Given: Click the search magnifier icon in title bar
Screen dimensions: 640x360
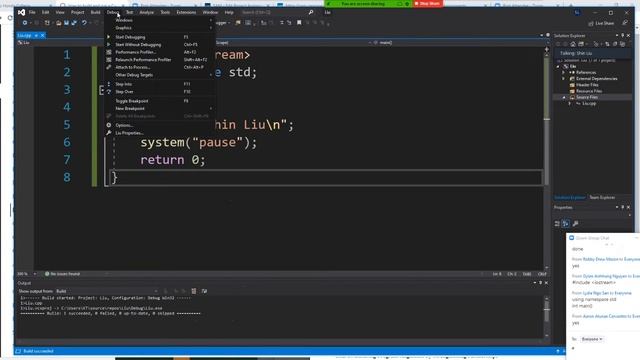Looking at the screenshot, I should (x=311, y=12).
